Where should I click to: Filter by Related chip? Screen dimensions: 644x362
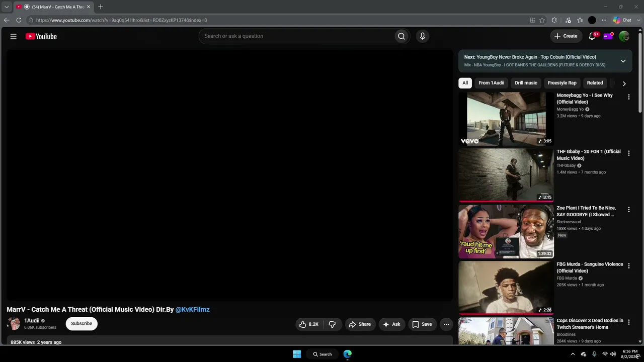click(x=595, y=83)
